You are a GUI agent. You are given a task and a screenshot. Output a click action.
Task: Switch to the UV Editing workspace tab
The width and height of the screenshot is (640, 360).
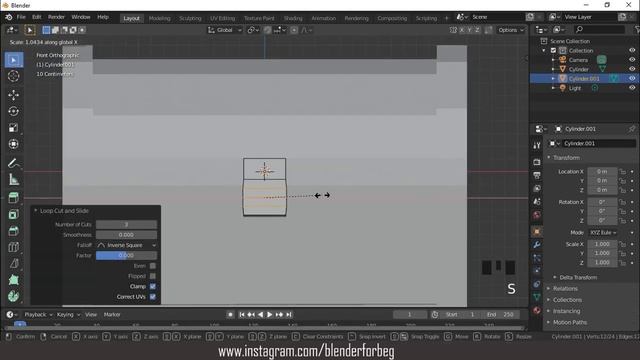222,18
